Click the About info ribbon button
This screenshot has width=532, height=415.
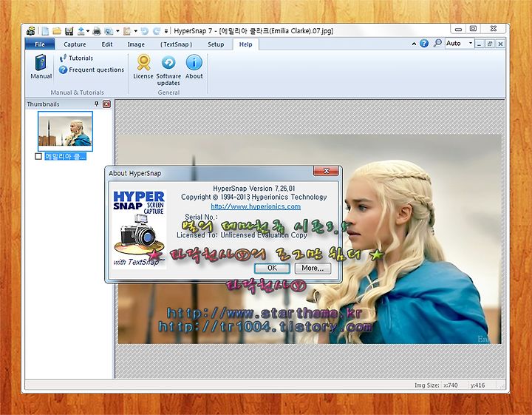point(194,67)
